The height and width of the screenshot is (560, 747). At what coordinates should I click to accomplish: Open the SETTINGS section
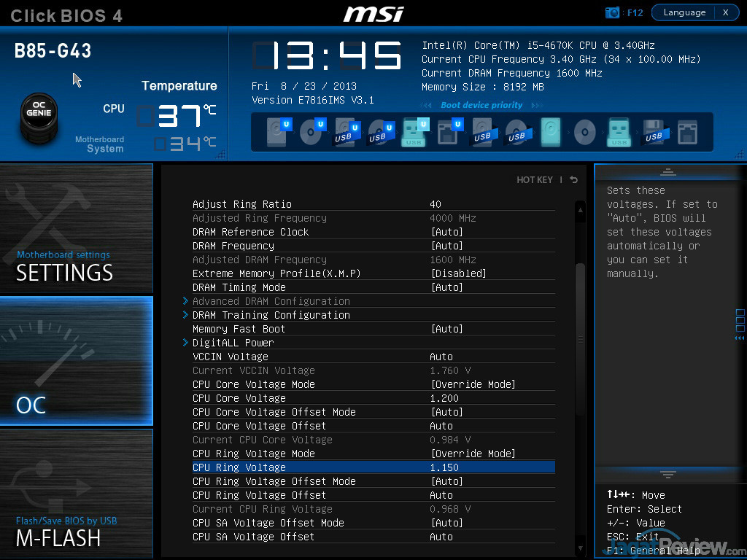pos(76,228)
